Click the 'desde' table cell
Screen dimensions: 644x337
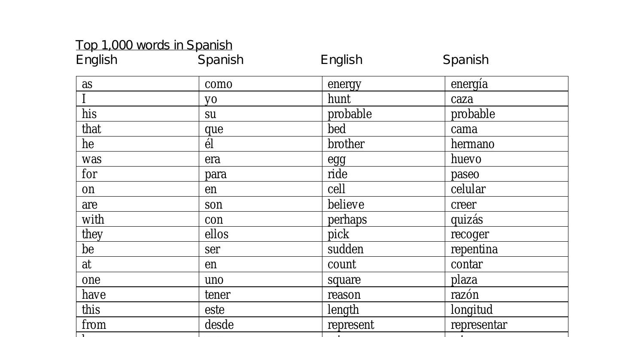[x=219, y=325]
